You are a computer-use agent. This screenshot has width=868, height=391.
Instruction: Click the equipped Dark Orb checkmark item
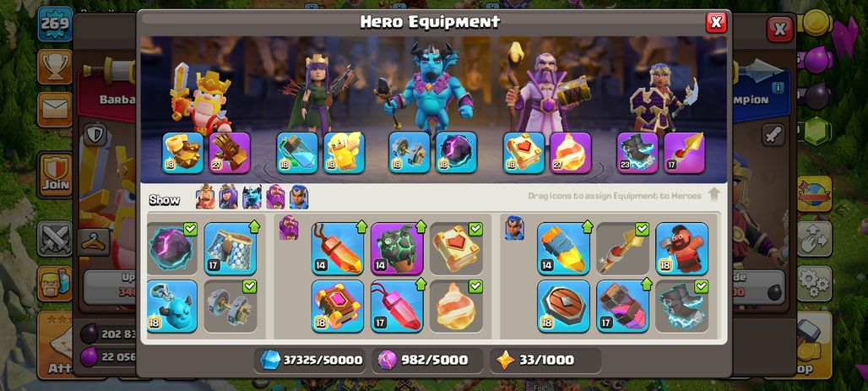click(x=171, y=248)
